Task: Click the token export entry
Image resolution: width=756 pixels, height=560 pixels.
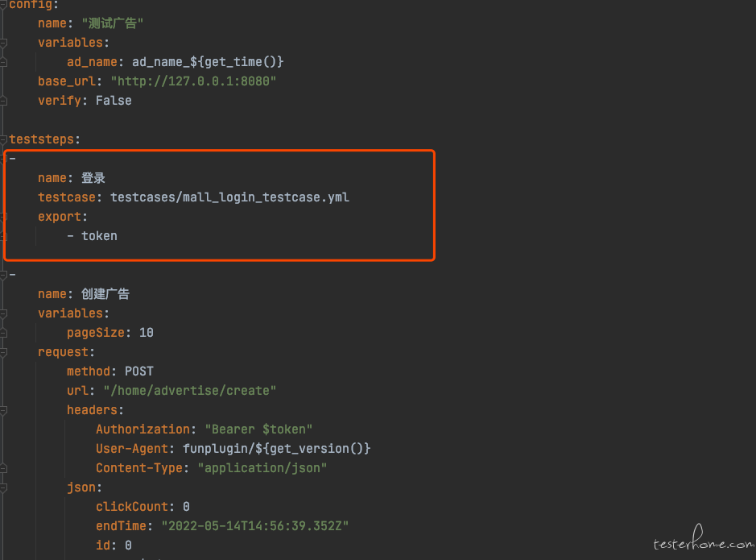Action: pos(99,236)
